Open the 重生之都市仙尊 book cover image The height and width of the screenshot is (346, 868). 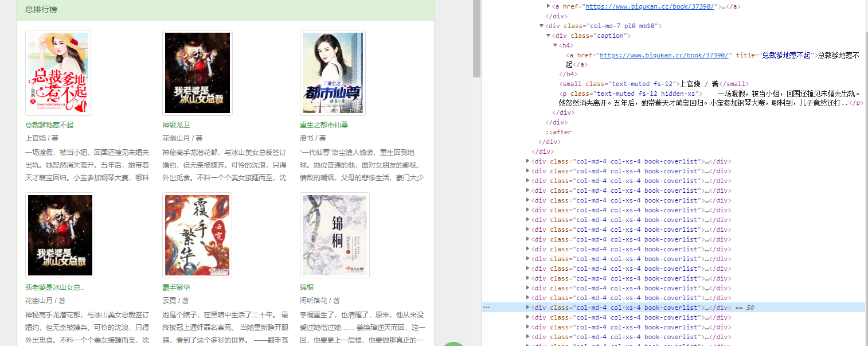click(x=333, y=73)
